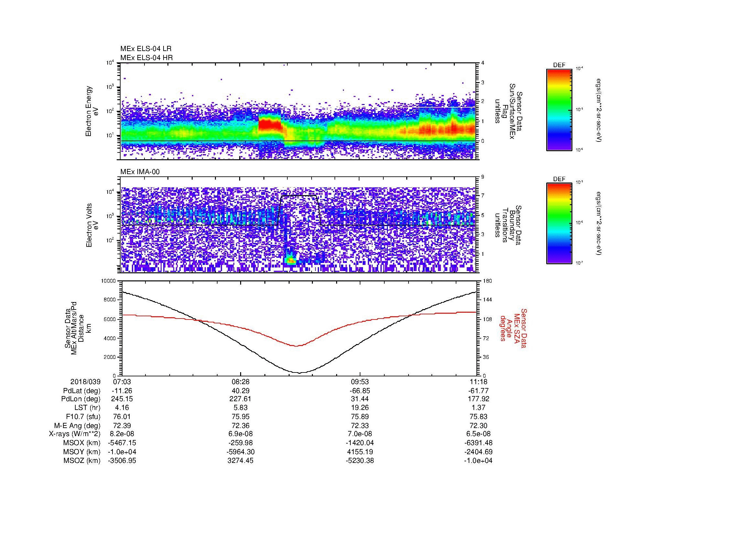The width and height of the screenshot is (756, 534).
Task: Click the LST value '19.26'
Action: click(x=360, y=408)
